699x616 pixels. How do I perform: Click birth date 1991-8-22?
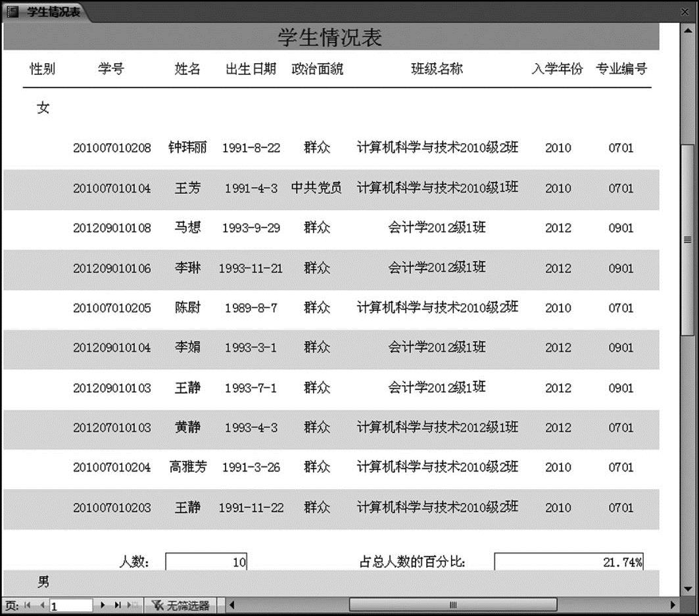click(251, 148)
